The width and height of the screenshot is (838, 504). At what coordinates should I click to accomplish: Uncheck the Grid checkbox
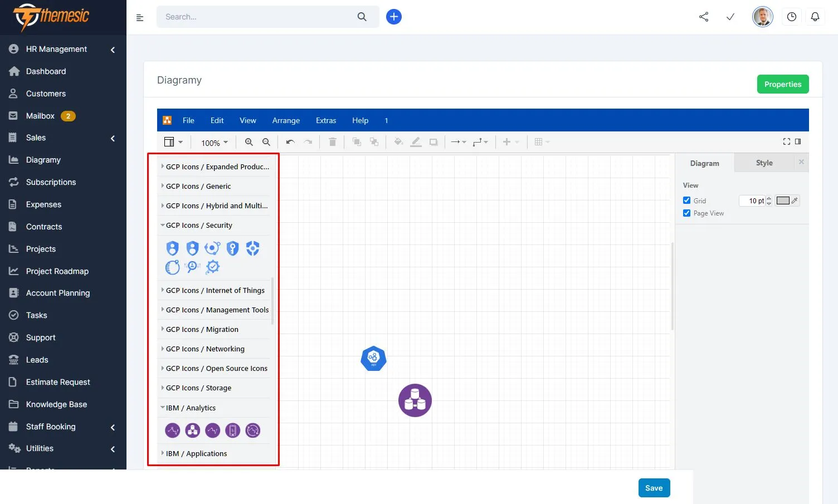click(x=687, y=200)
